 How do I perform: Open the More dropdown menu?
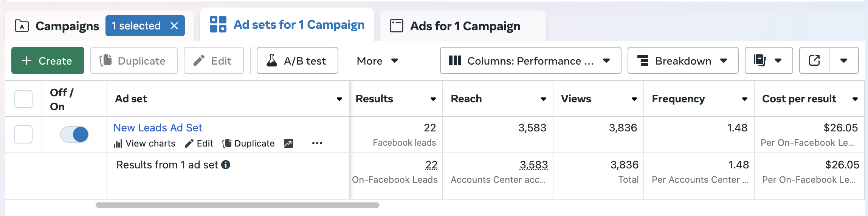tap(377, 61)
